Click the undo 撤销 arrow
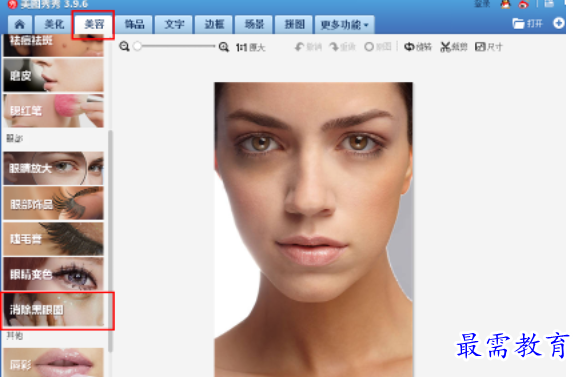Image resolution: width=578 pixels, height=377 pixels. (x=308, y=47)
